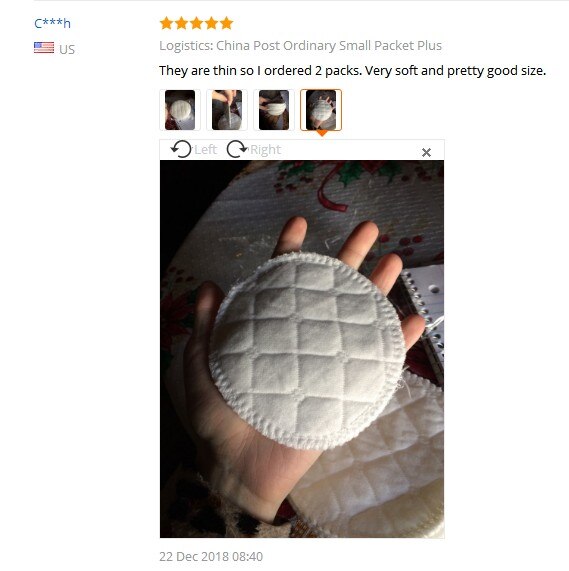Click the third orange rating star
Screen dimensions: 569x571
pyautogui.click(x=196, y=23)
